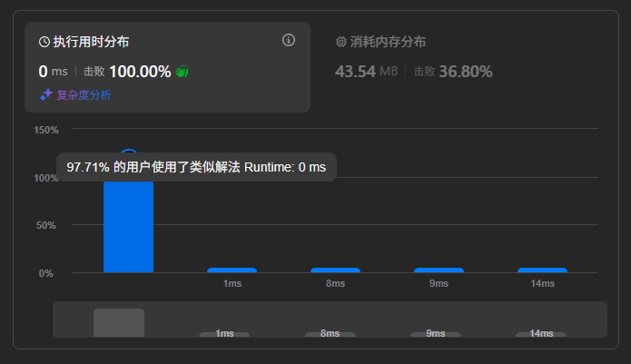Click the 36.80% memory beat percentage
Screen dimensions: 631x364
(466, 72)
